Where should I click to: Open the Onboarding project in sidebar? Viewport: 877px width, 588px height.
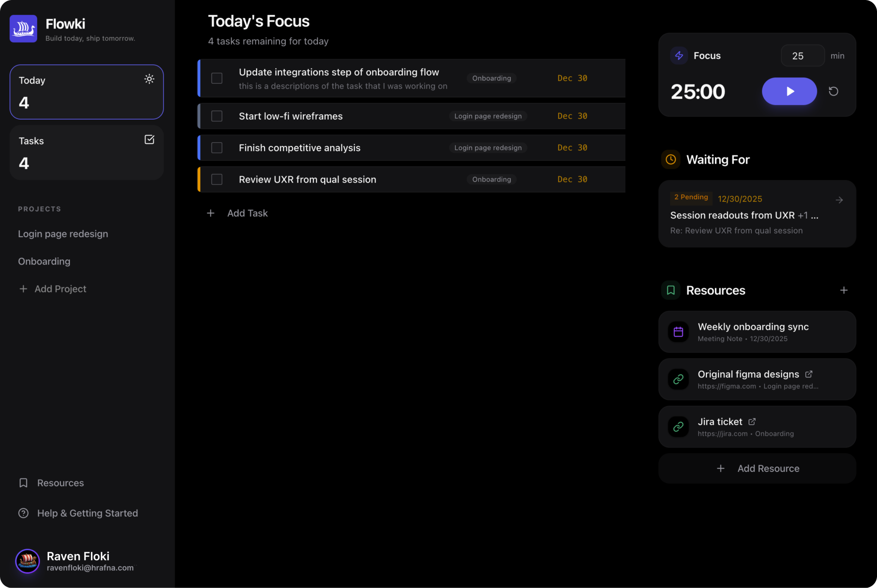[x=44, y=261]
